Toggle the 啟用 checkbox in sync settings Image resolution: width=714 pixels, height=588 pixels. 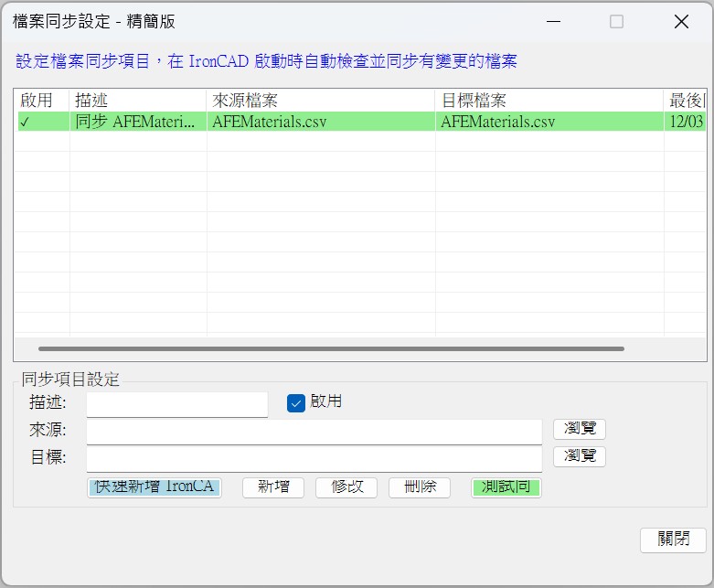pos(296,403)
